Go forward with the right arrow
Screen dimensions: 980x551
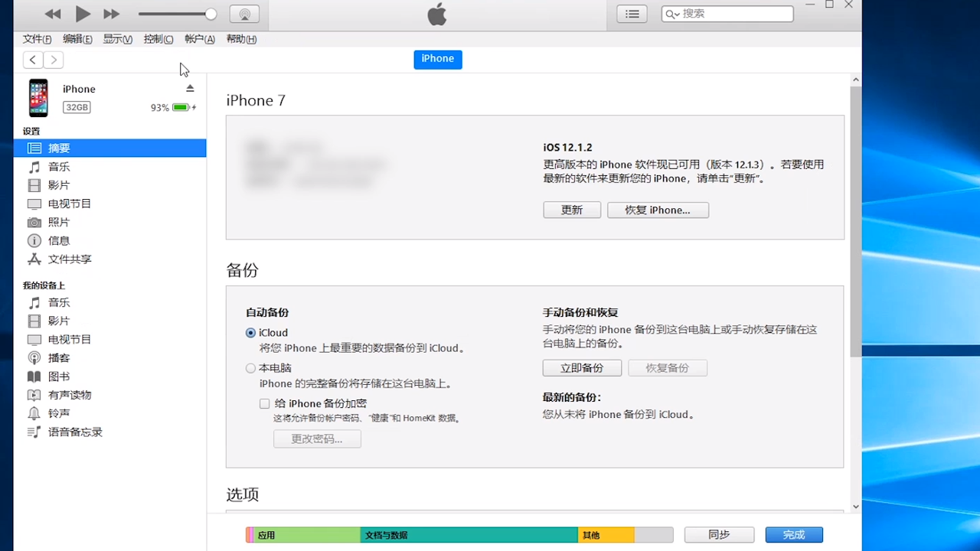54,60
